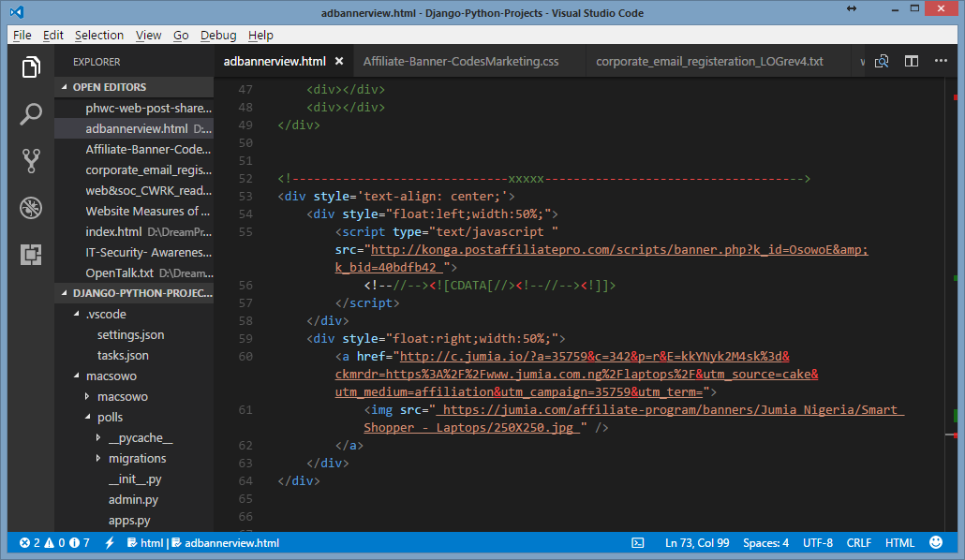The height and width of the screenshot is (560, 965).
Task: Open Affiliate-Banner-Code... in open editors list
Action: [134, 149]
